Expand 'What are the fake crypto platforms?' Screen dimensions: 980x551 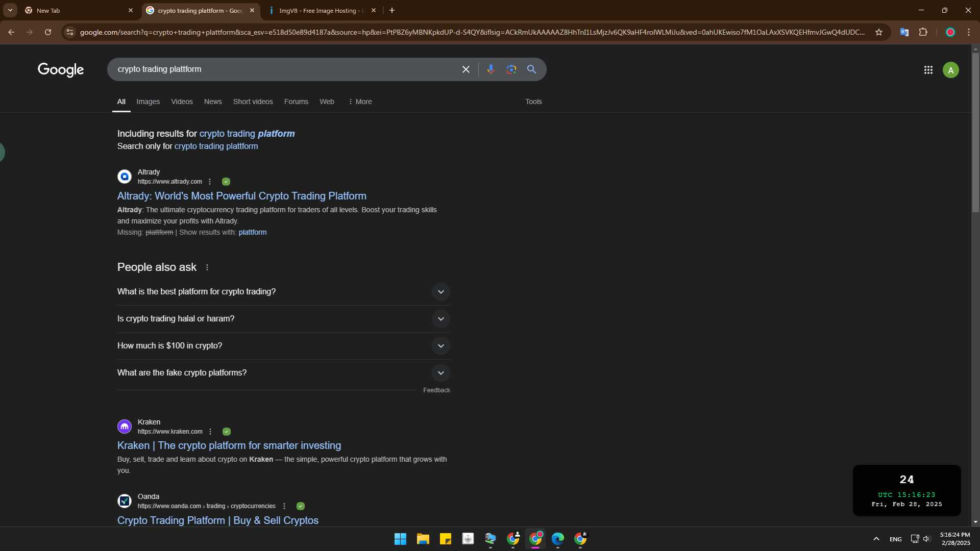point(284,373)
